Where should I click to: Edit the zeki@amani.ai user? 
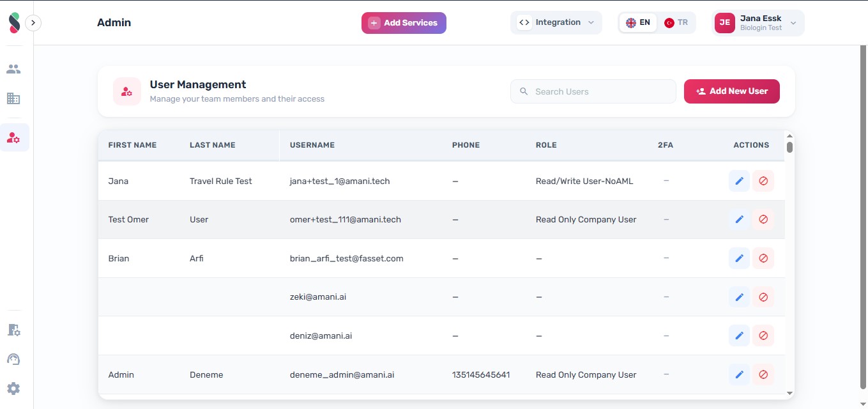point(739,297)
